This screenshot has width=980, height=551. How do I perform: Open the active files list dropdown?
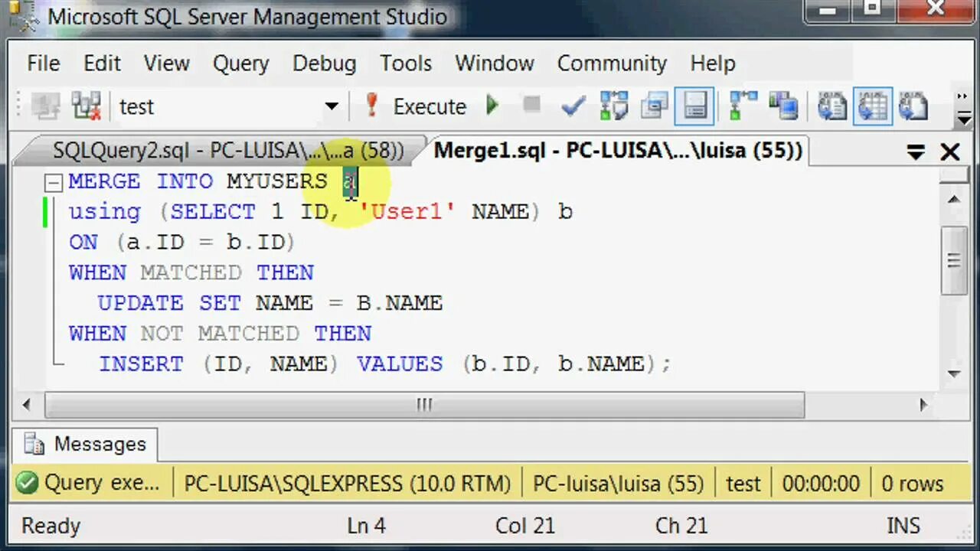point(915,152)
